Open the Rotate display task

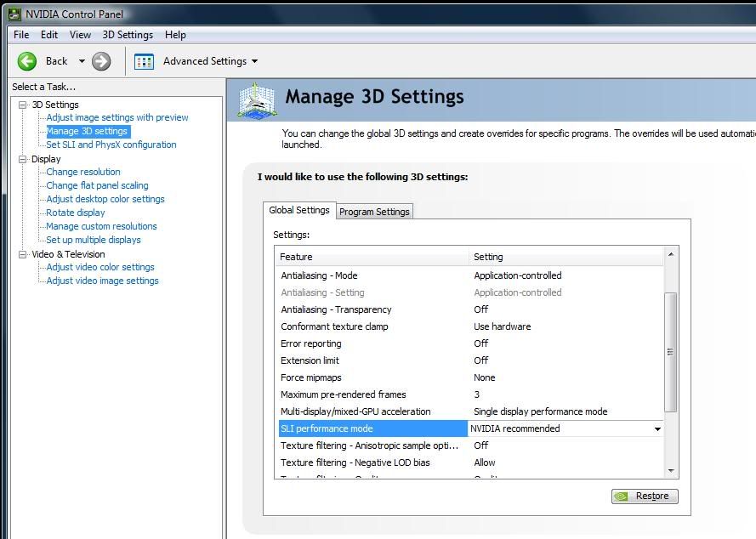(x=76, y=213)
